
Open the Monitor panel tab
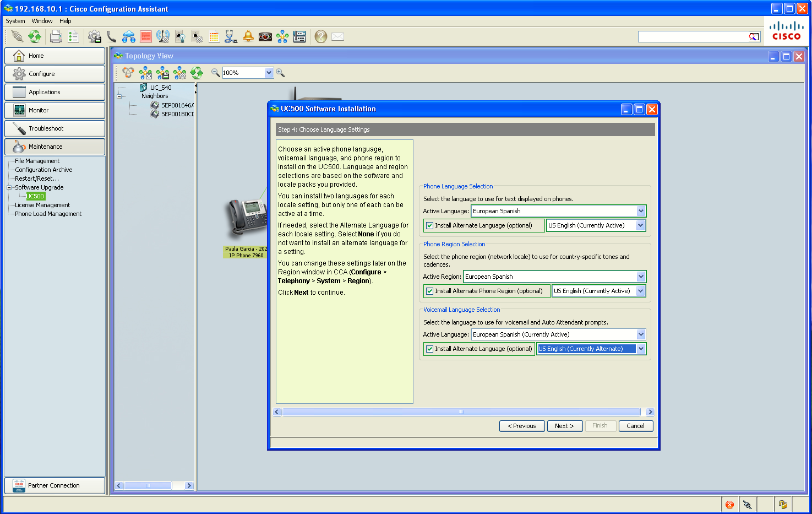55,110
